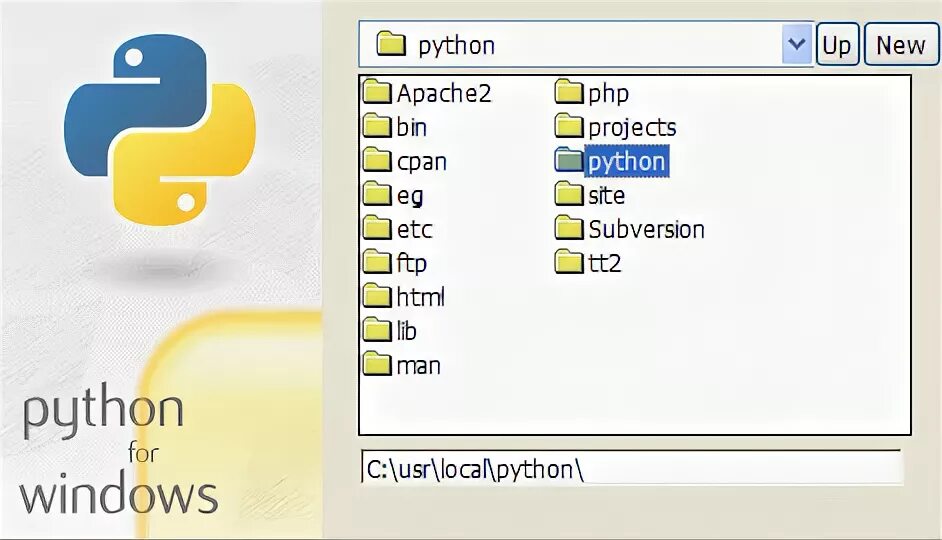Click the ftp folder icon
This screenshot has width=942, height=540.
[x=377, y=262]
